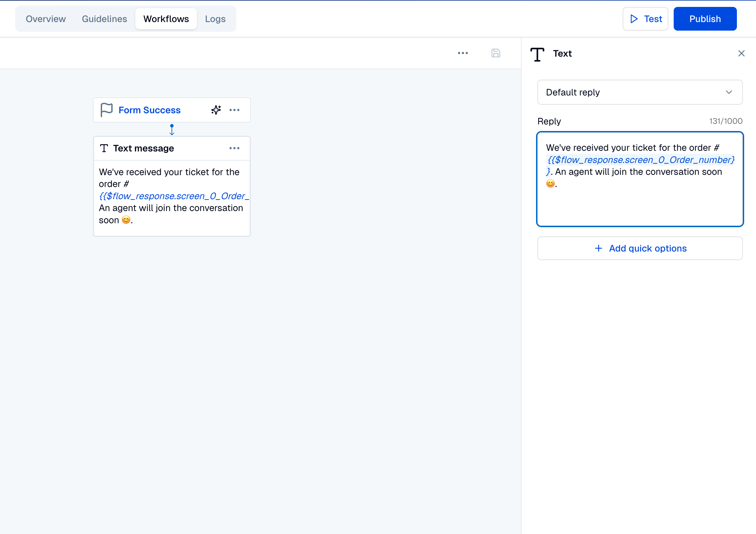Viewport: 756px width, 534px height.
Task: Open the Default reply dropdown
Action: tap(632, 92)
